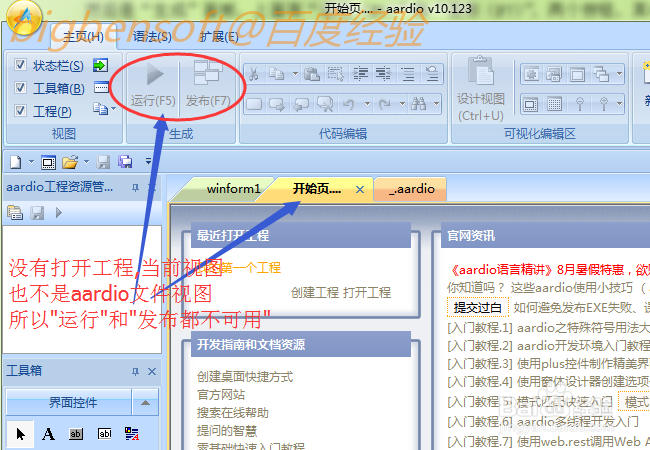Image resolution: width=650 pixels, height=450 pixels.
Task: Click the Find binoculars icon
Action: click(x=419, y=104)
